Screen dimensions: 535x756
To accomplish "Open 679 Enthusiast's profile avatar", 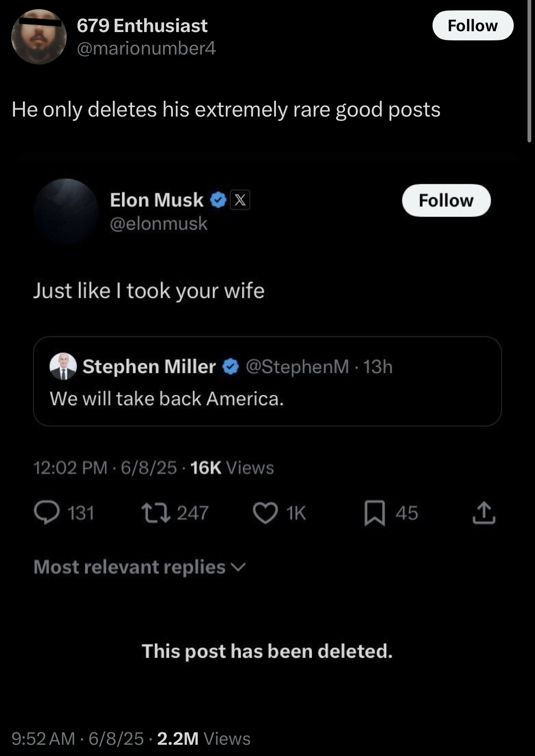I will pos(39,37).
